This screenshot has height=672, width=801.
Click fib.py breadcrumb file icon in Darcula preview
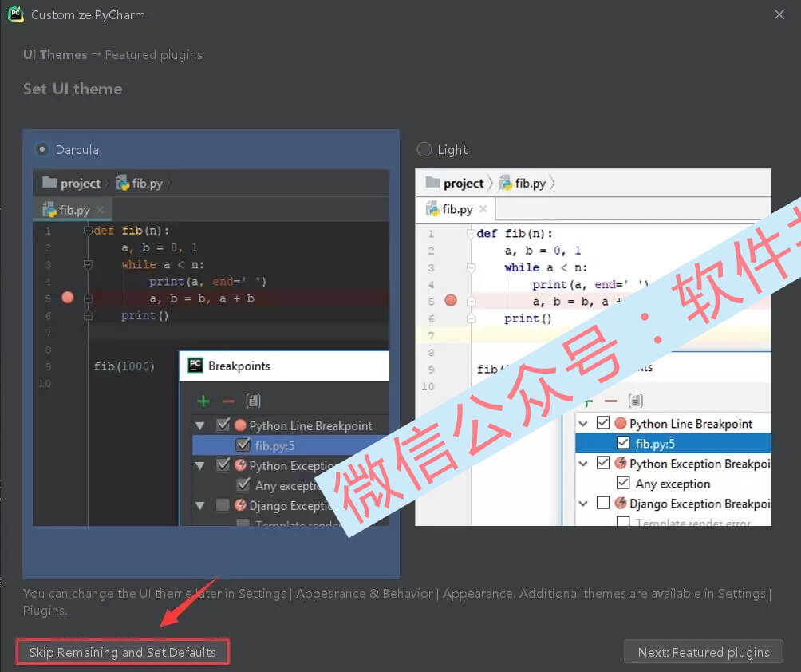click(x=122, y=183)
